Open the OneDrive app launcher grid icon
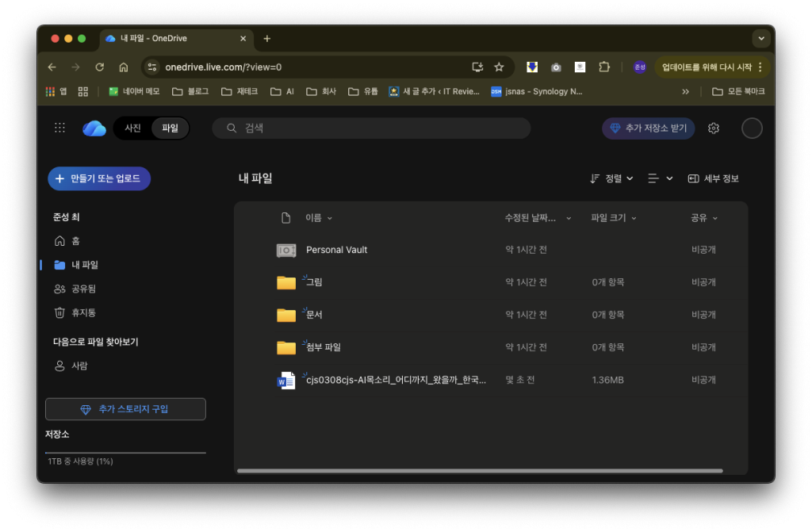Image resolution: width=812 pixels, height=532 pixels. coord(59,128)
